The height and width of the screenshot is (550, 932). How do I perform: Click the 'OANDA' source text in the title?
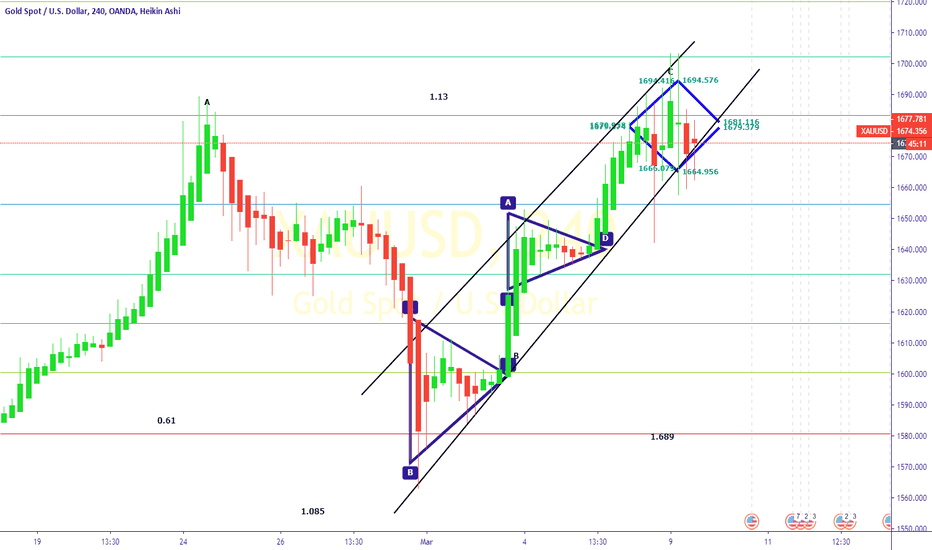(121, 11)
